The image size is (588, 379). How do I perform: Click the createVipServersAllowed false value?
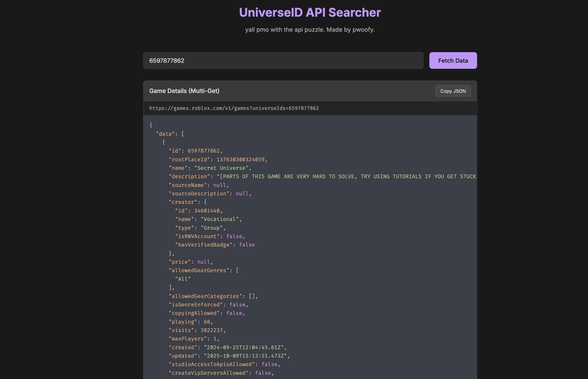(x=263, y=373)
